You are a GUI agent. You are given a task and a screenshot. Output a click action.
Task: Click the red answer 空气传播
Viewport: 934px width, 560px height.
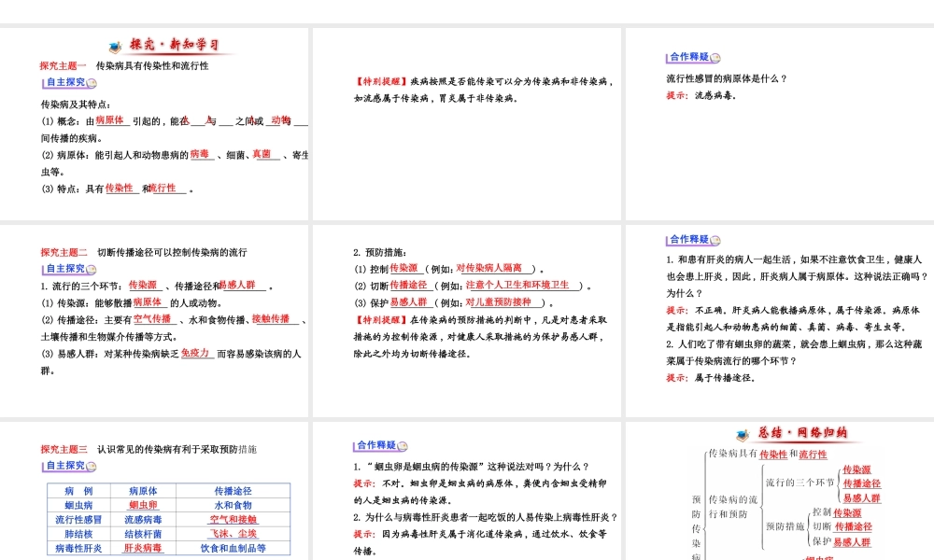[x=152, y=319]
